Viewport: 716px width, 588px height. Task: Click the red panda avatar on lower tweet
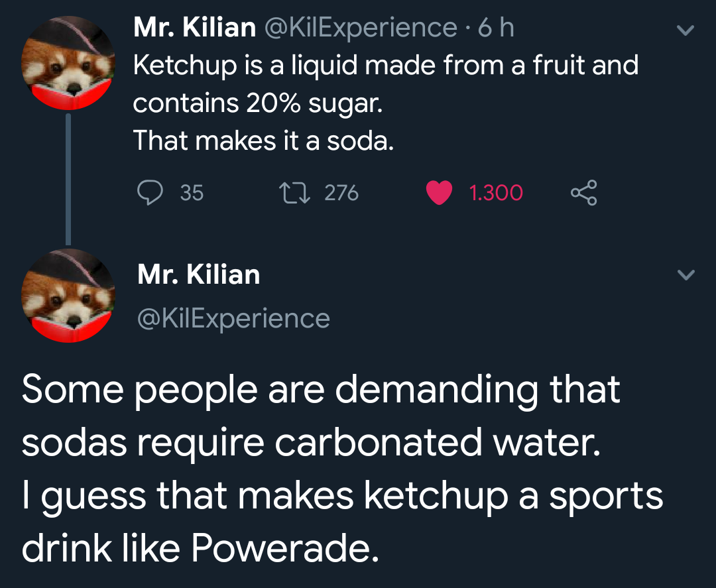[x=68, y=295]
